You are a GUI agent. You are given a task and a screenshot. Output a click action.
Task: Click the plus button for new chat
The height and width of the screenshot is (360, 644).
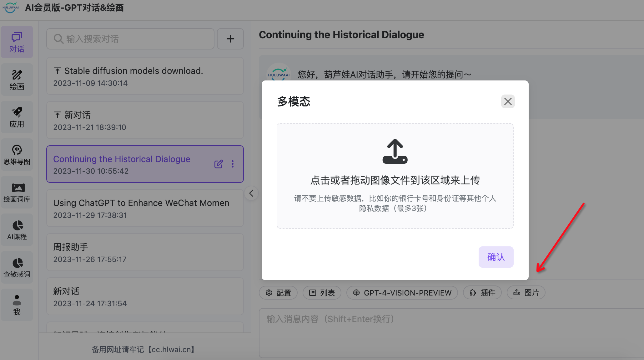(230, 39)
